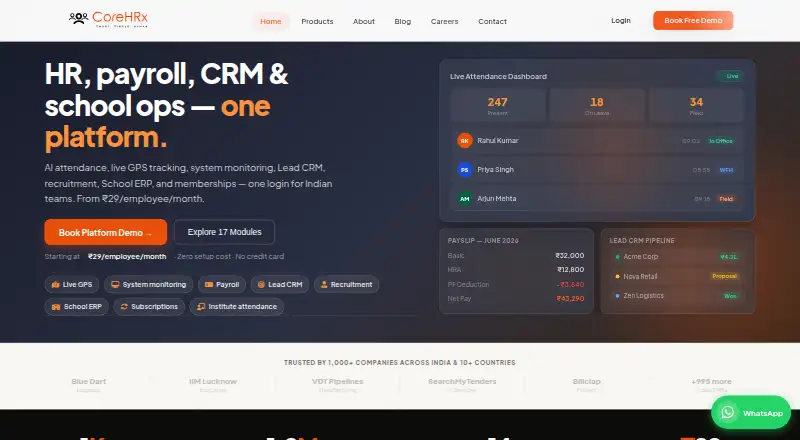Click the Payslip June heading

483,240
